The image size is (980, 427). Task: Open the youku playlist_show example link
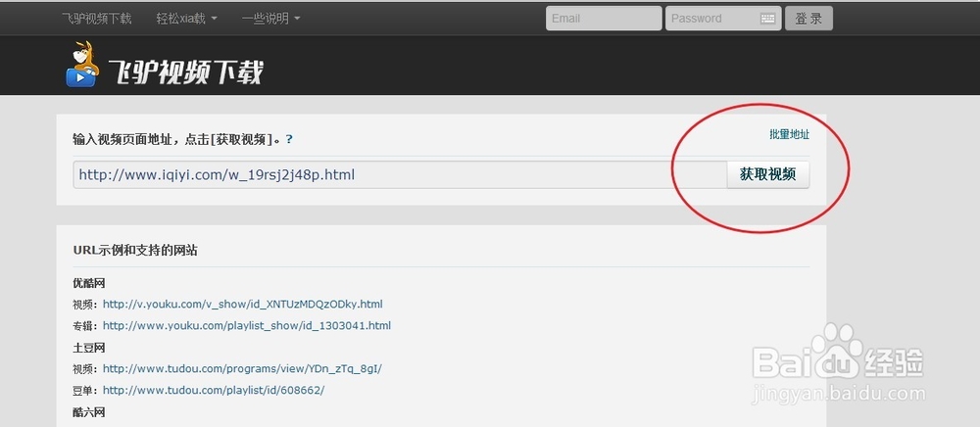(x=247, y=325)
